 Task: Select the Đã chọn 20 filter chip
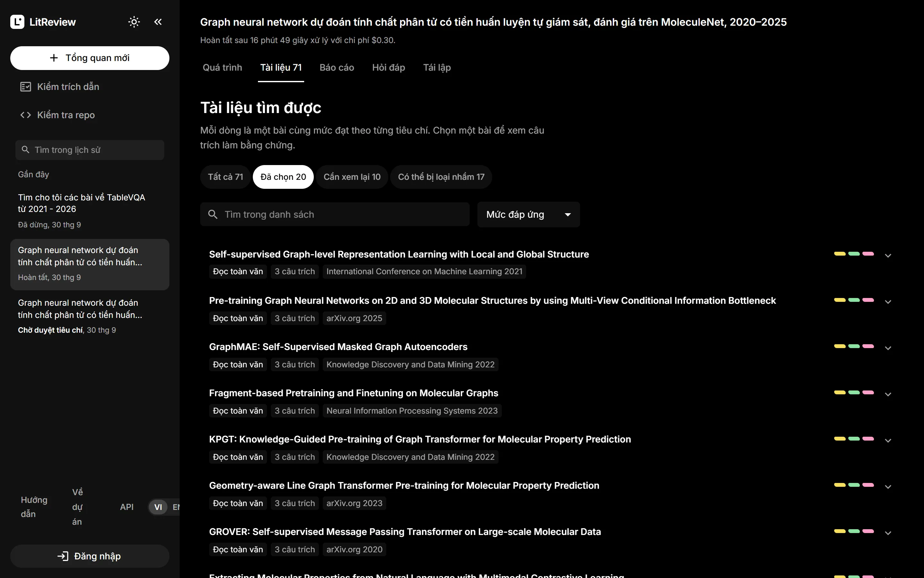283,177
